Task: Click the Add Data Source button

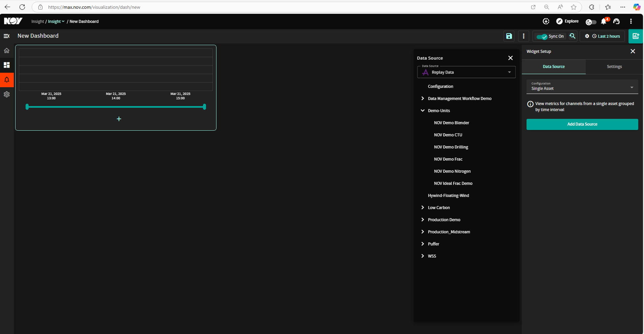Action: 582,124
